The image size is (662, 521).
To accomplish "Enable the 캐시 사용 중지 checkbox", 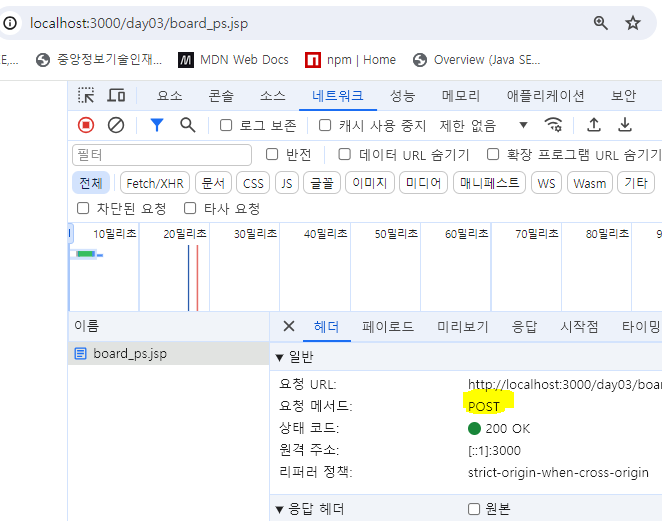I will (x=325, y=125).
